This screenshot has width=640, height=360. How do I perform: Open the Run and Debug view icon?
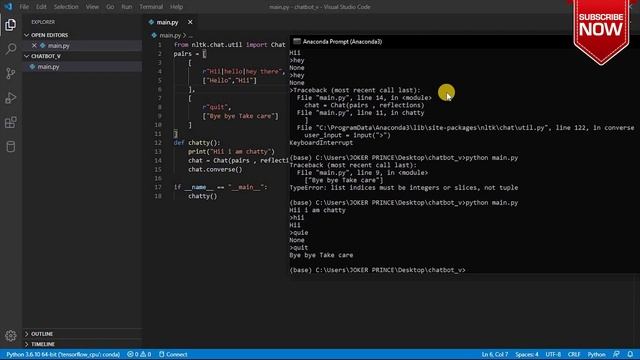[11, 98]
